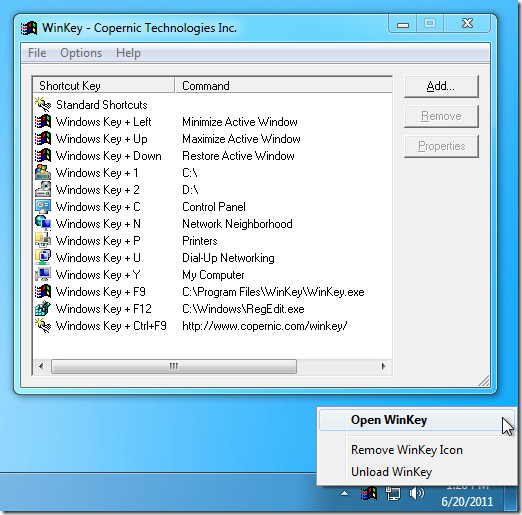
Task: Click the WinKey icon in the system tray
Action: click(369, 493)
